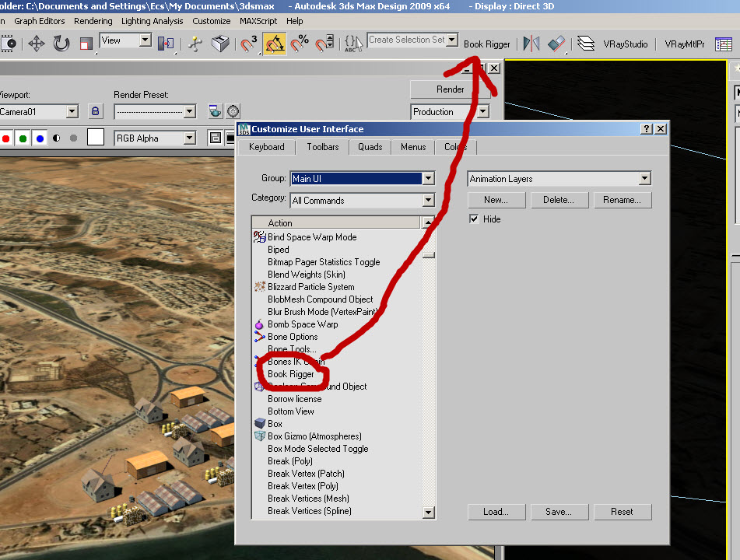Open Render Setup icon in render window

pyautogui.click(x=216, y=111)
